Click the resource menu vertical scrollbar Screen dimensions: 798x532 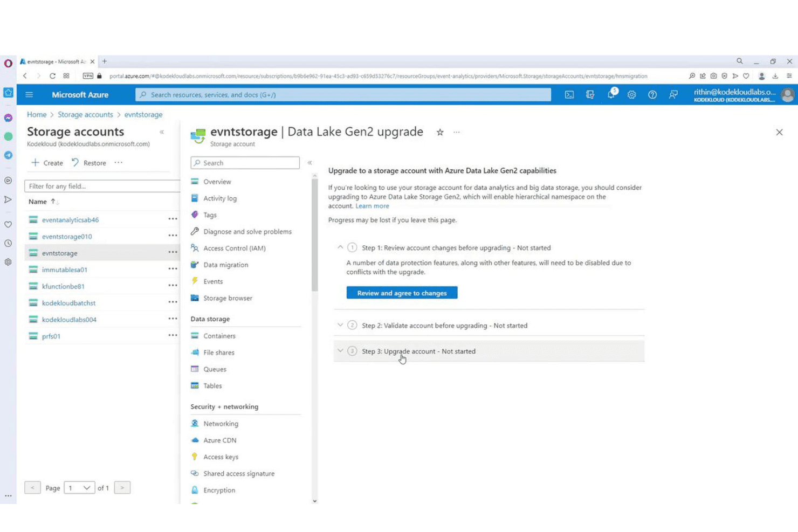coord(315,234)
